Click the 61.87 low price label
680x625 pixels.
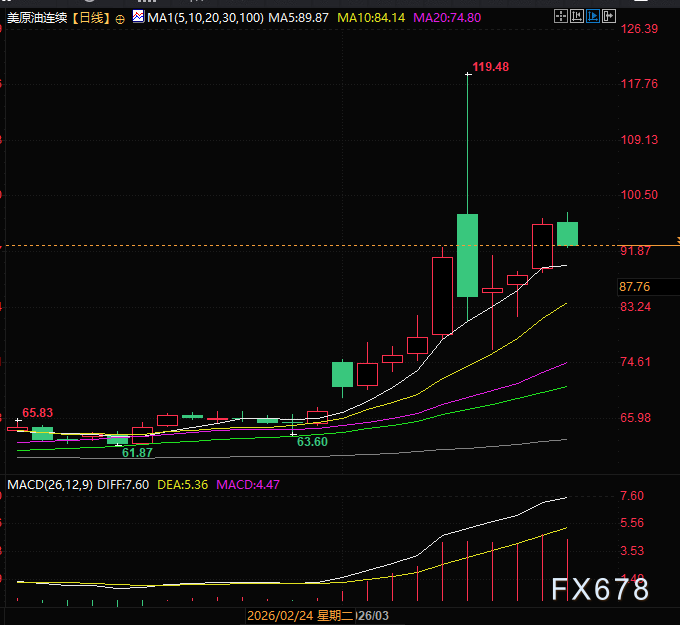[137, 453]
